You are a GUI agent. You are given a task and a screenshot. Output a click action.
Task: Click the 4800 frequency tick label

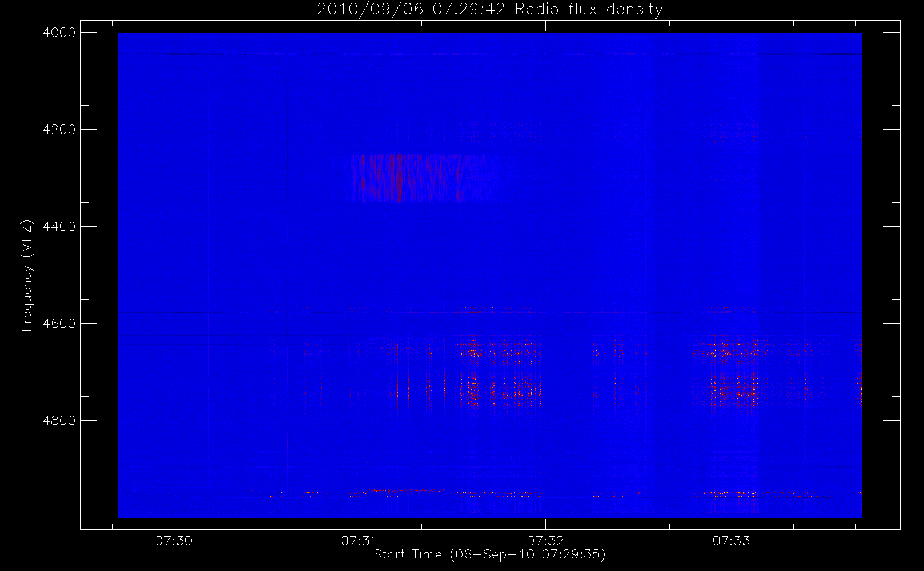(x=59, y=421)
